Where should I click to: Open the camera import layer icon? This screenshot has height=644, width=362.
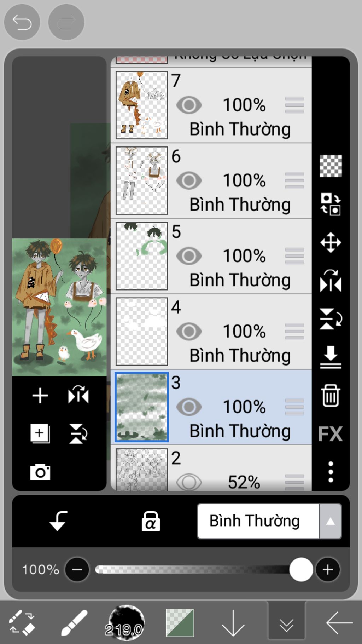click(40, 472)
